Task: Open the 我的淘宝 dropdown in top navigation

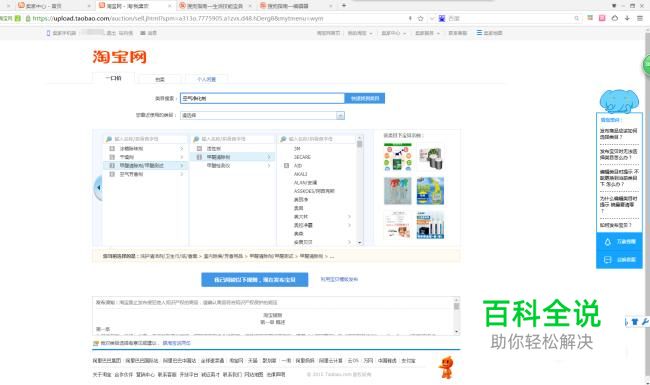Action: (360, 33)
